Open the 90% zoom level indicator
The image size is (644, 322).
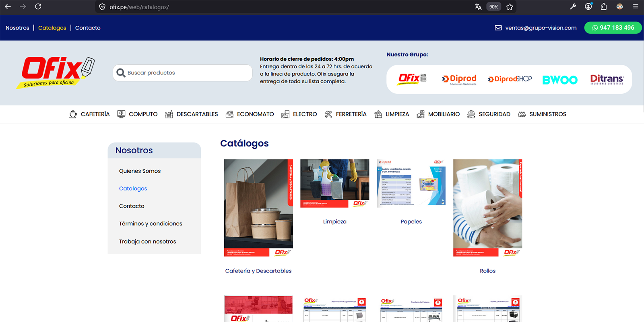click(x=494, y=7)
